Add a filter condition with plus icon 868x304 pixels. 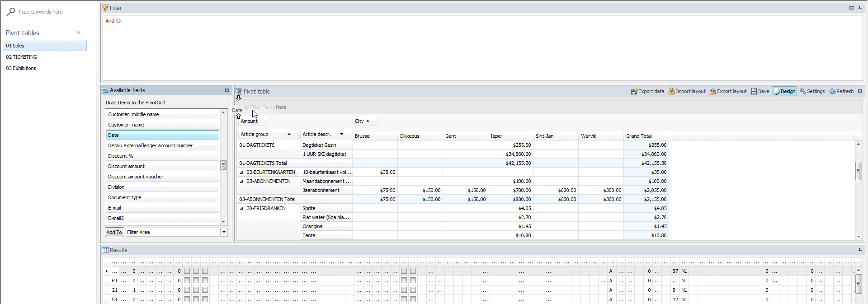[x=118, y=21]
